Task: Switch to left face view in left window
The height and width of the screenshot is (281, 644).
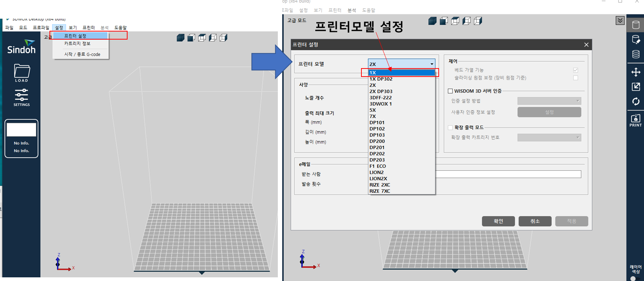Action: point(213,38)
